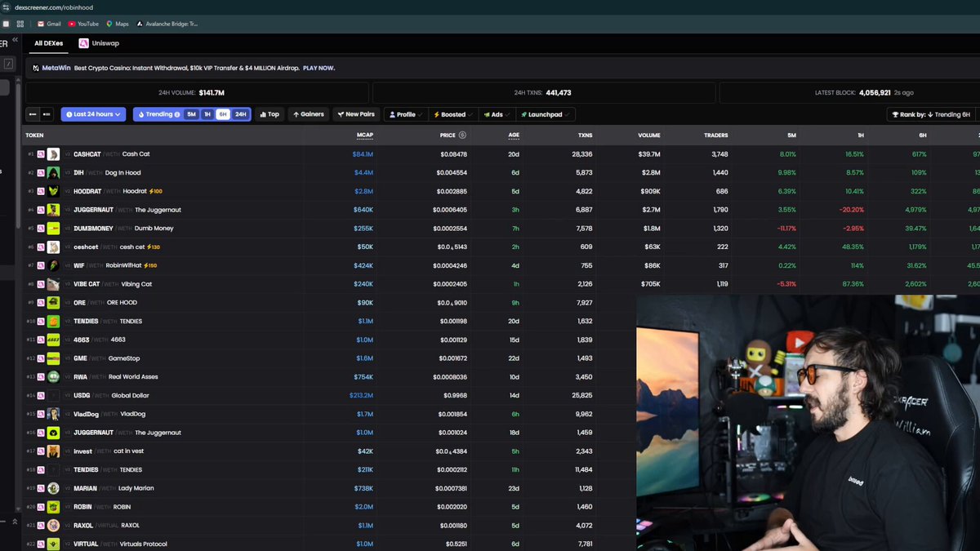The image size is (980, 551).
Task: Open the GME GameStop token icon
Action: tap(53, 358)
